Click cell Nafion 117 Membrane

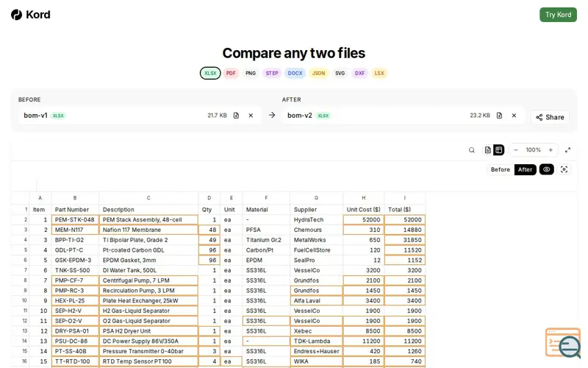[148, 230]
